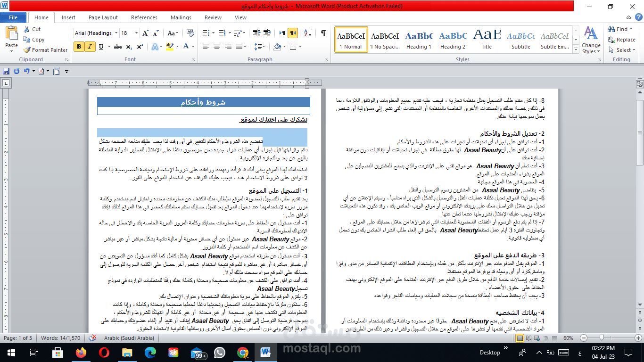644x362 pixels.
Task: Toggle Justify paragraph alignment
Action: coord(239,47)
